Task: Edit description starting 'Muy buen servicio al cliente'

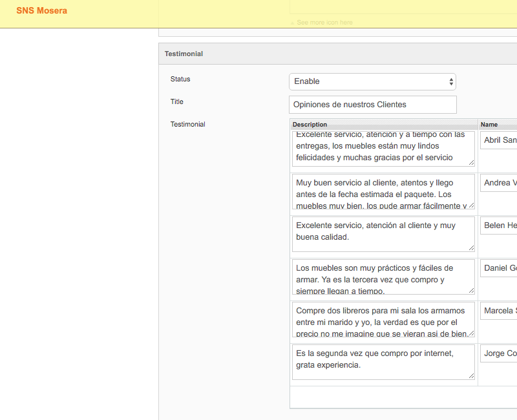Action: pos(383,191)
